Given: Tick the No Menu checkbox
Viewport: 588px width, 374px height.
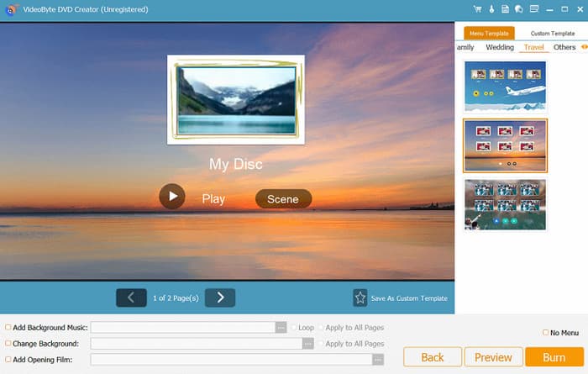Looking at the screenshot, I should tap(546, 332).
